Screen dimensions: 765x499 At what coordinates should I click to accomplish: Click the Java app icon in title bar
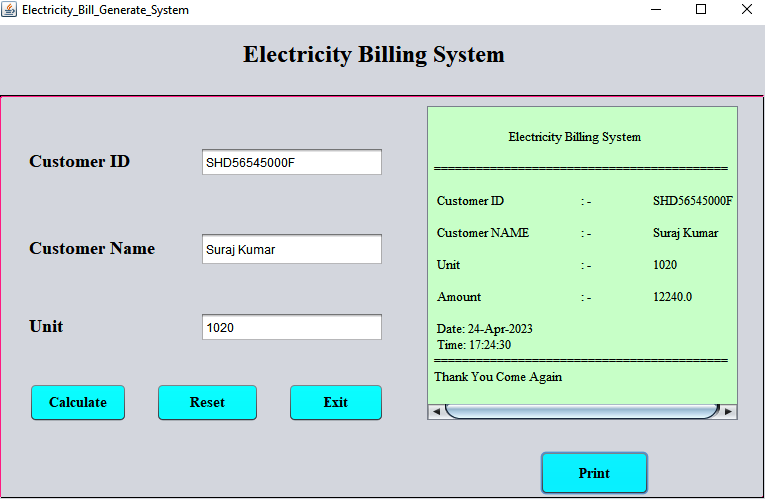click(x=9, y=9)
